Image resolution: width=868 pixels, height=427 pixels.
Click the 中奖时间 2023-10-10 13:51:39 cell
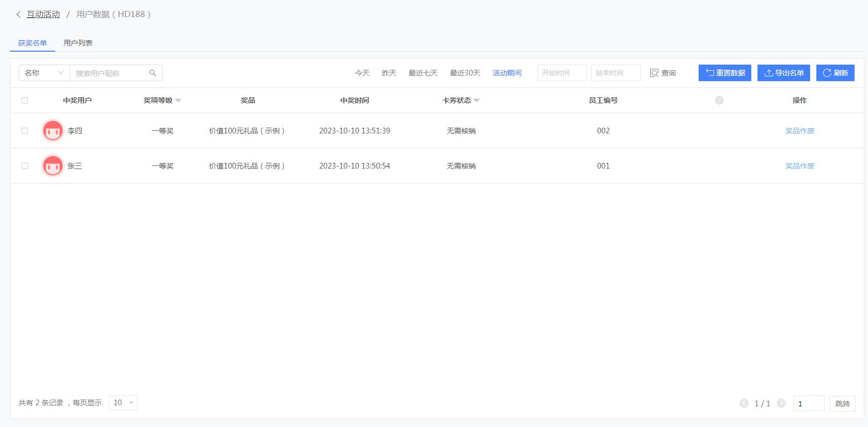pyautogui.click(x=355, y=131)
